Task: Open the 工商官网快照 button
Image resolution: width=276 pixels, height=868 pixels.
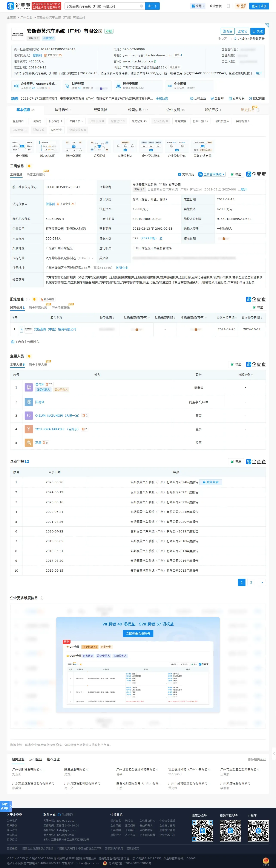Action: click(212, 175)
